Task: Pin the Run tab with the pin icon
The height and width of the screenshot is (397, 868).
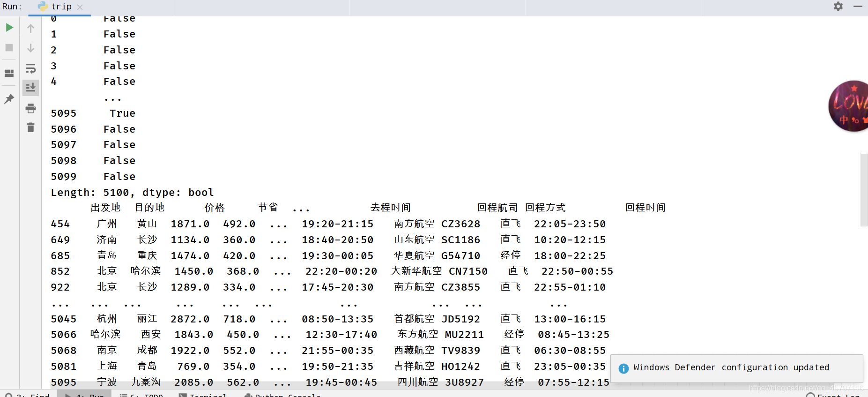Action: click(x=9, y=99)
